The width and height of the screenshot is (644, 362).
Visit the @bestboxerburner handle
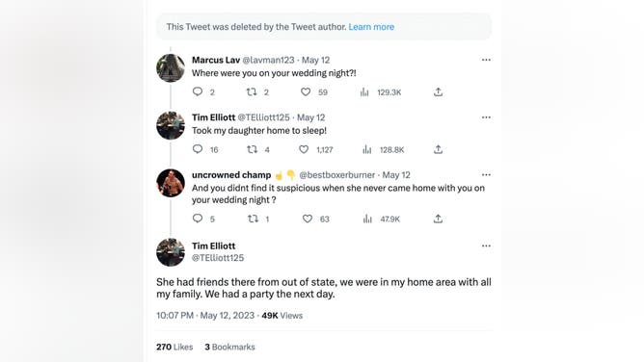pos(336,175)
